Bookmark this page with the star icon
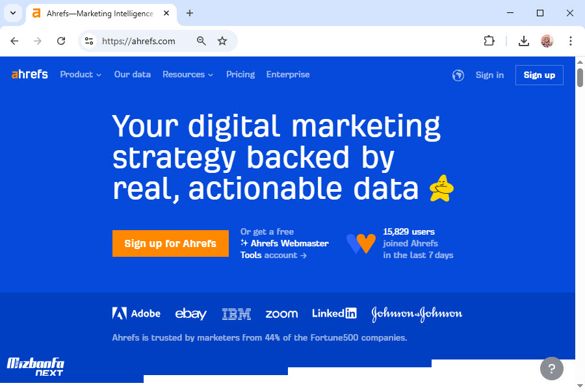Viewport: 585px width, 392px height. pos(222,41)
